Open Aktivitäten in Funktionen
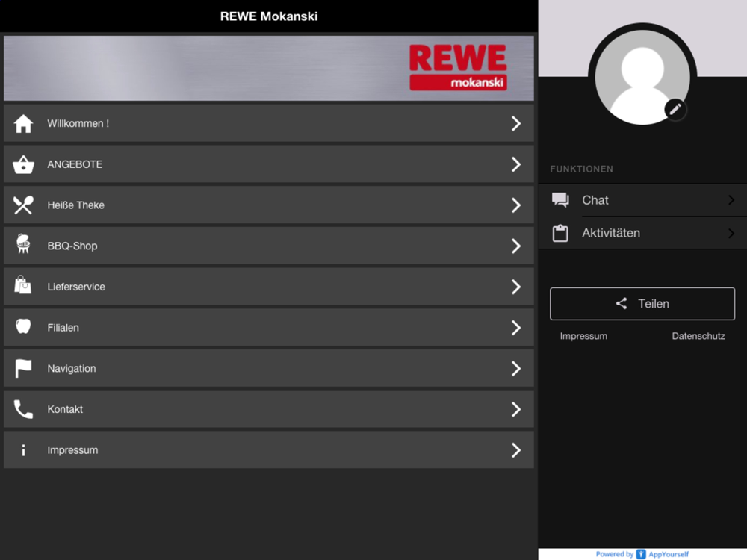The image size is (747, 560). [x=642, y=233]
